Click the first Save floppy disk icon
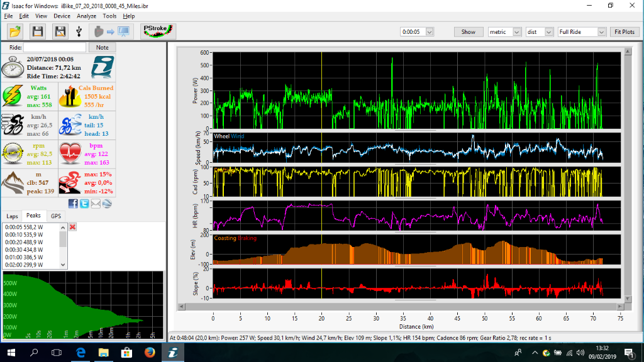 [38, 31]
